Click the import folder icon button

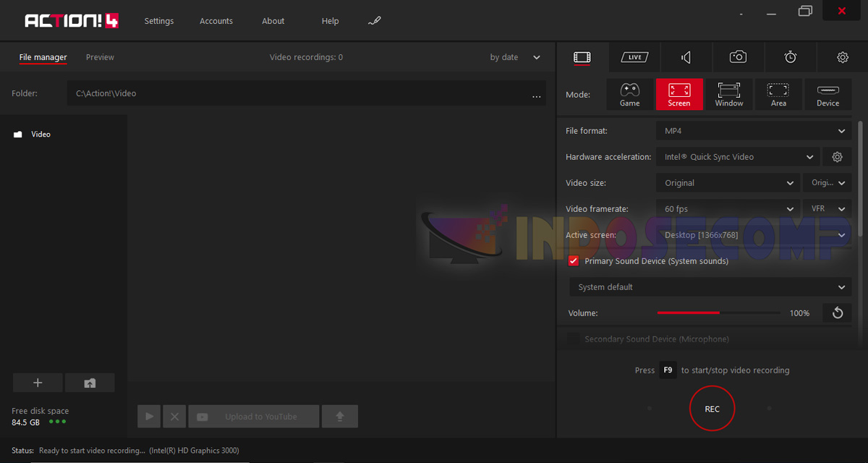(90, 383)
